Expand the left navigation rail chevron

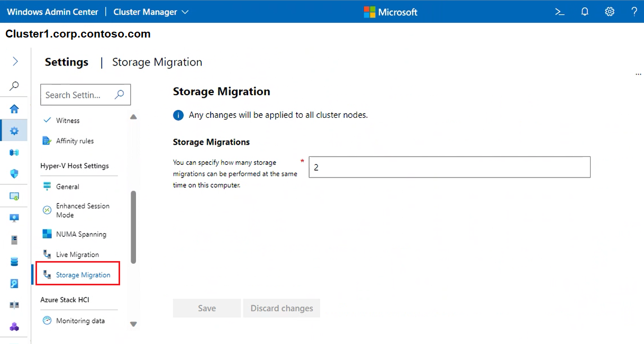[15, 62]
